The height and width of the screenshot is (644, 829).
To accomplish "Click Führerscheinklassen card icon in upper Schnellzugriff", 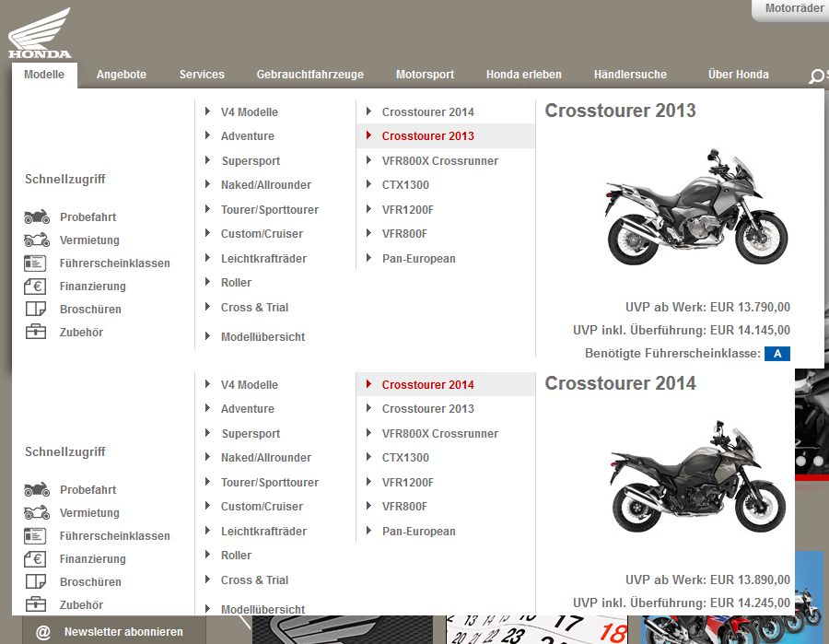I will point(36,263).
